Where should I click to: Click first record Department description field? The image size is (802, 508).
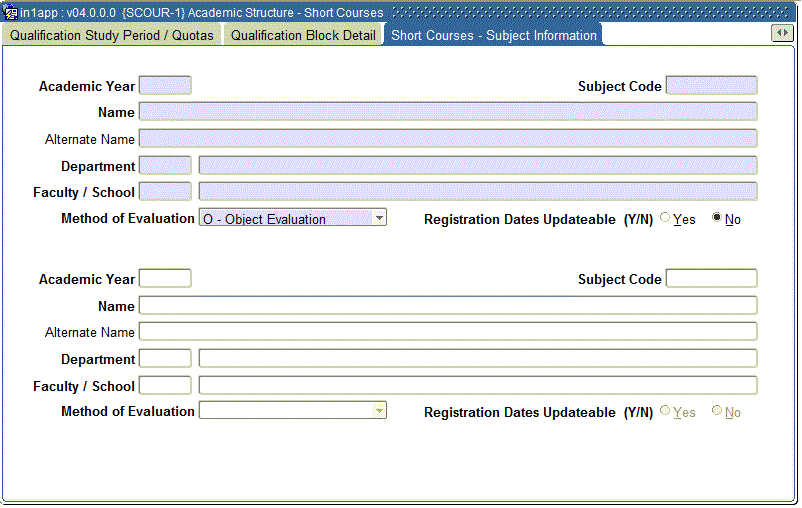478,166
